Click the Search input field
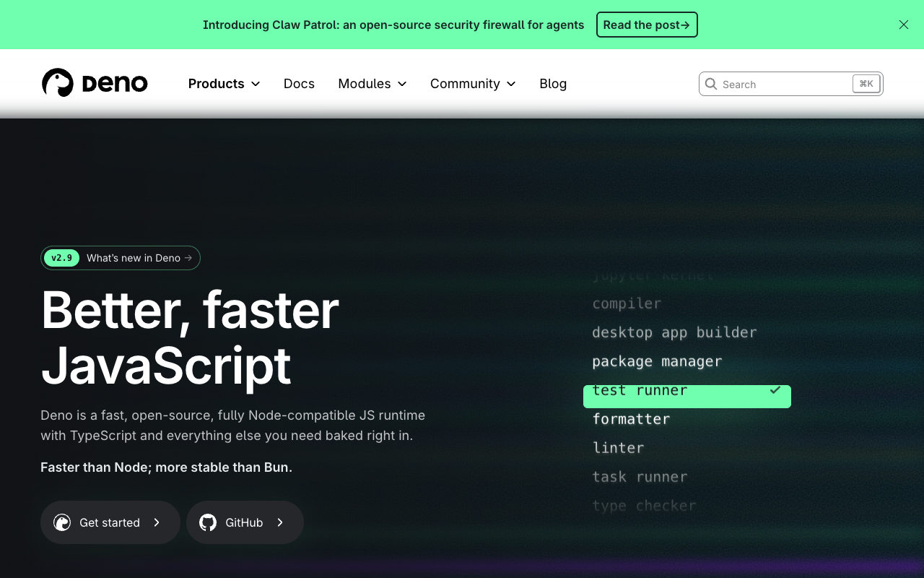924x578 pixels. pyautogui.click(x=790, y=84)
